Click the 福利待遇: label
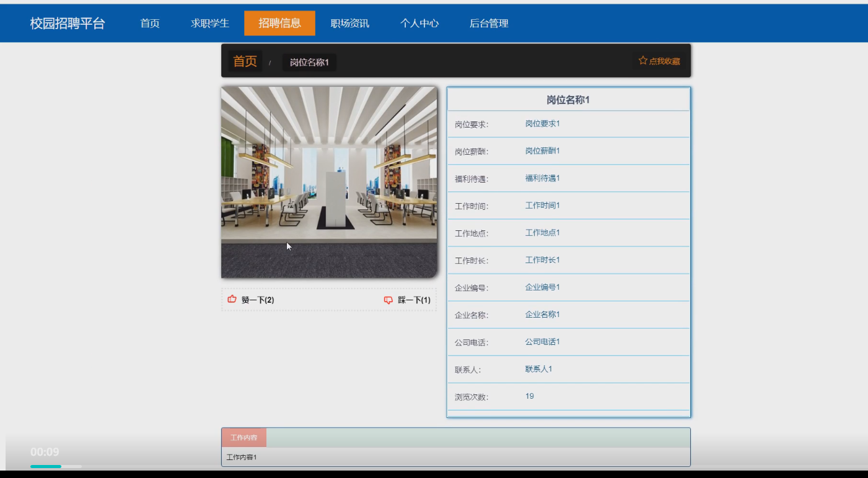 471,180
